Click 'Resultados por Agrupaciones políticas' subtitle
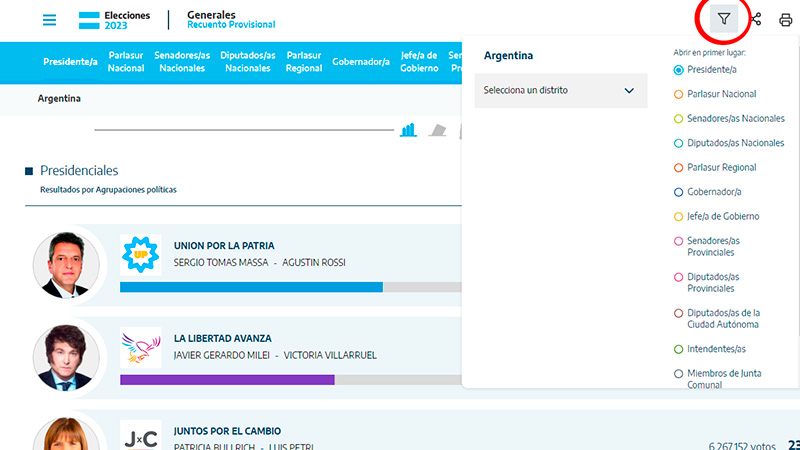The height and width of the screenshot is (450, 800). click(x=108, y=190)
